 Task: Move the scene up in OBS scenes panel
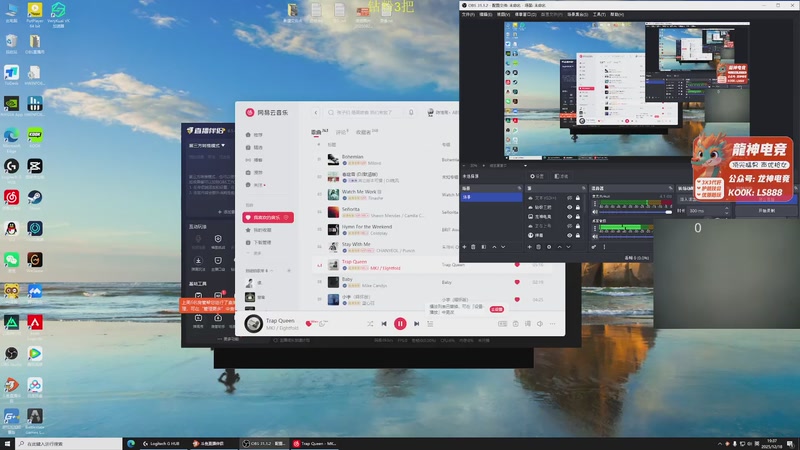494,247
